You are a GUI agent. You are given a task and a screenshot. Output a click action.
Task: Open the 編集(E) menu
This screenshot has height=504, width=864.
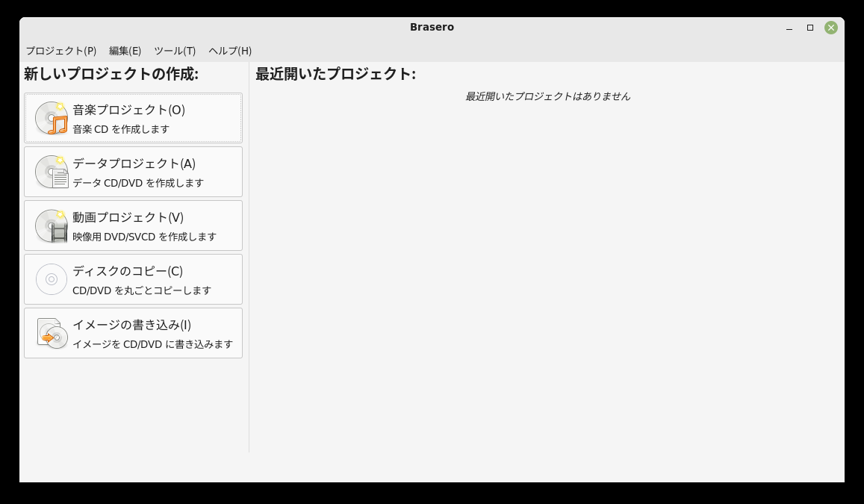point(125,51)
